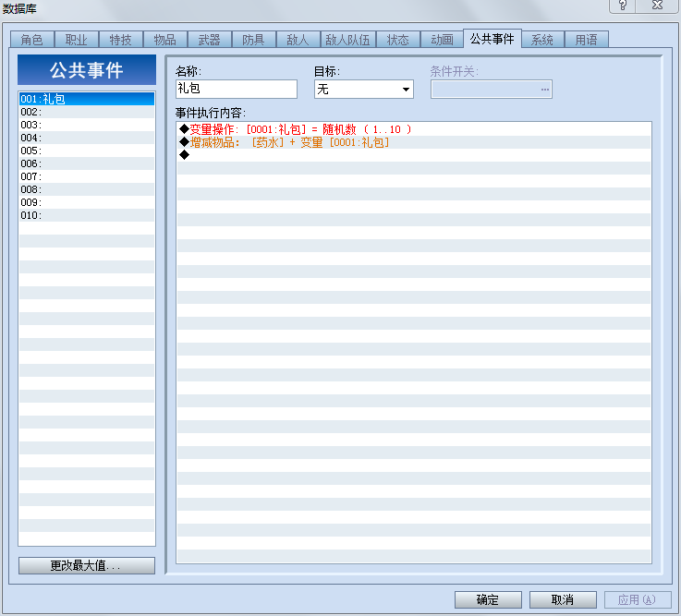Go to the 特技 tab
Image resolution: width=681 pixels, height=616 pixels.
point(121,40)
